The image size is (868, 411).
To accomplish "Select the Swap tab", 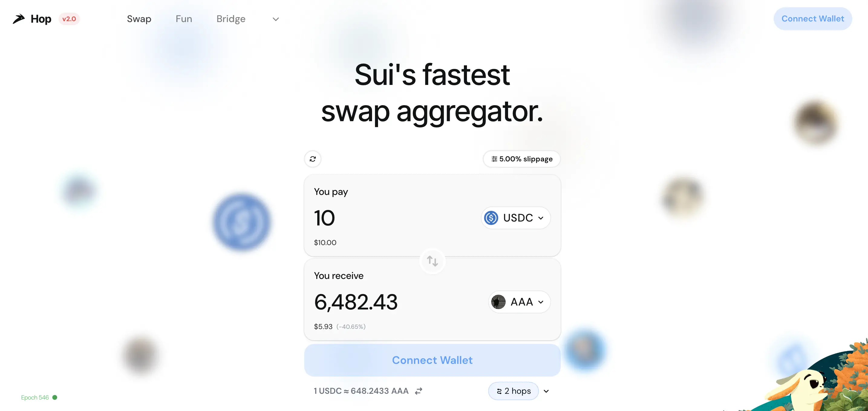I will (x=139, y=19).
